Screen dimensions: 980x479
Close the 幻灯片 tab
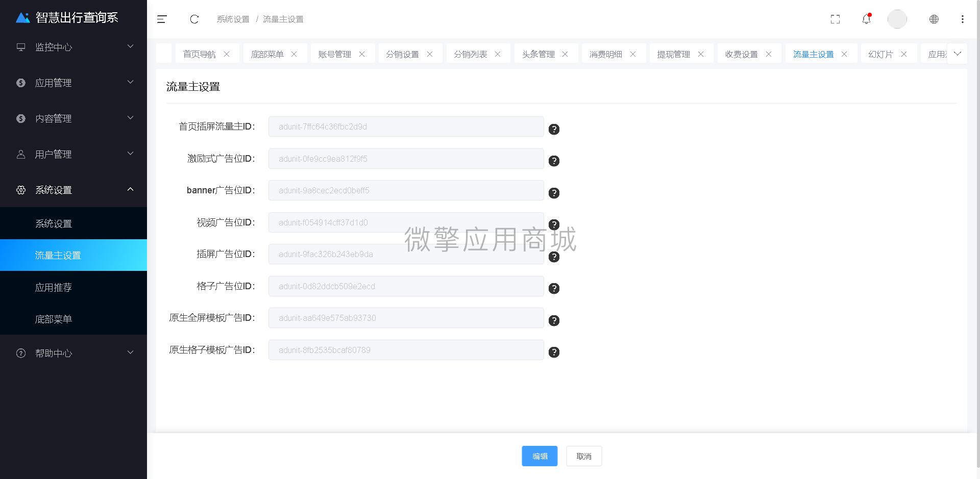pyautogui.click(x=904, y=54)
